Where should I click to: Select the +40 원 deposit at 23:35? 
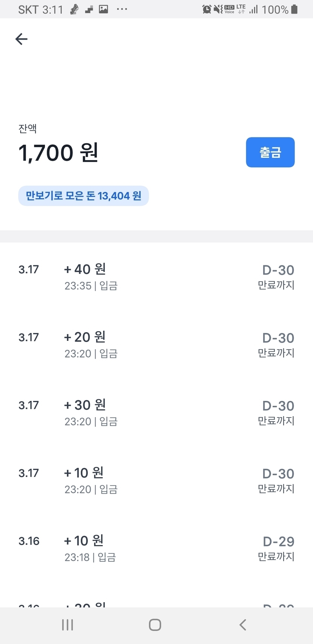click(x=91, y=276)
